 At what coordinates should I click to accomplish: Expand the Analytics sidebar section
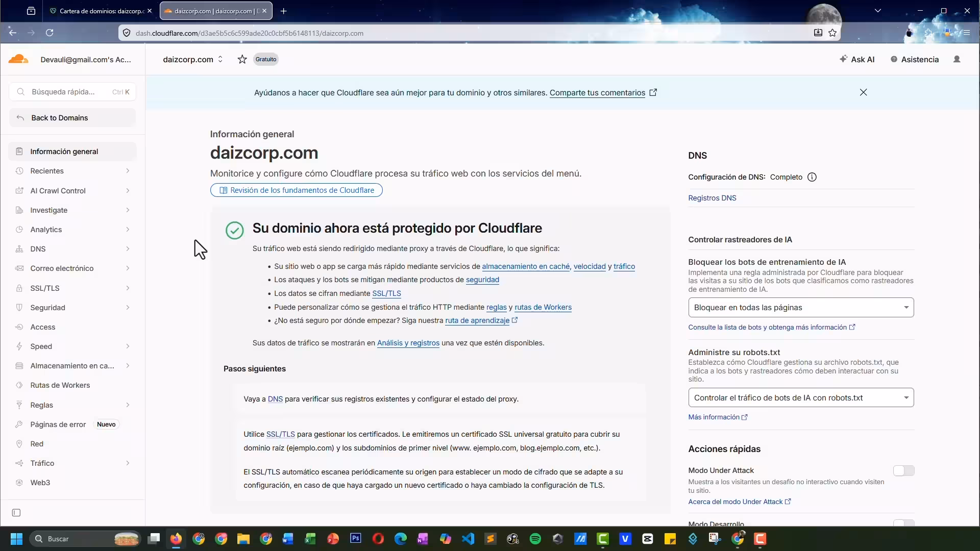(72, 230)
